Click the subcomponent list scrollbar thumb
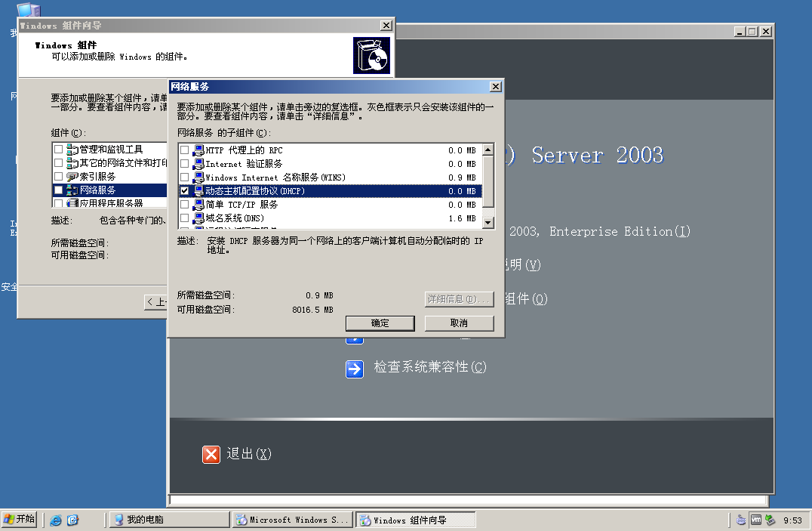812x531 pixels. click(x=488, y=182)
